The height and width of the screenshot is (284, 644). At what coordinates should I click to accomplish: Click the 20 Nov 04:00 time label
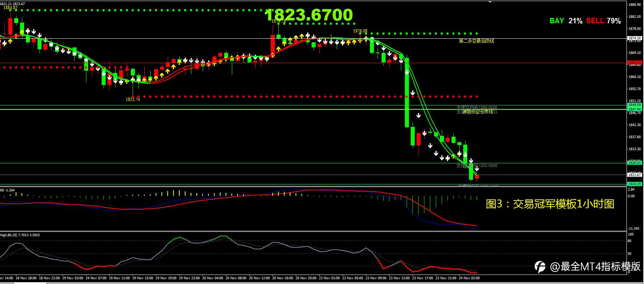(212, 278)
